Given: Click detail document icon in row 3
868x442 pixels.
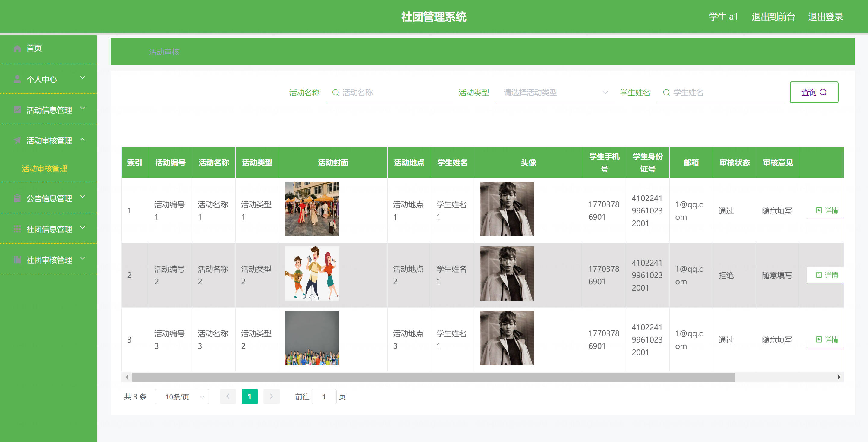Looking at the screenshot, I should tap(819, 339).
